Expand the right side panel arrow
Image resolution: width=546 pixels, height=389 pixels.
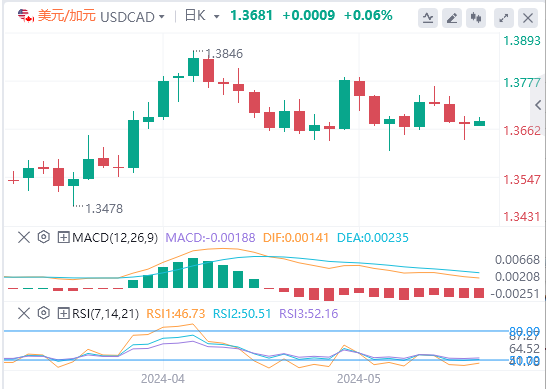[538, 105]
